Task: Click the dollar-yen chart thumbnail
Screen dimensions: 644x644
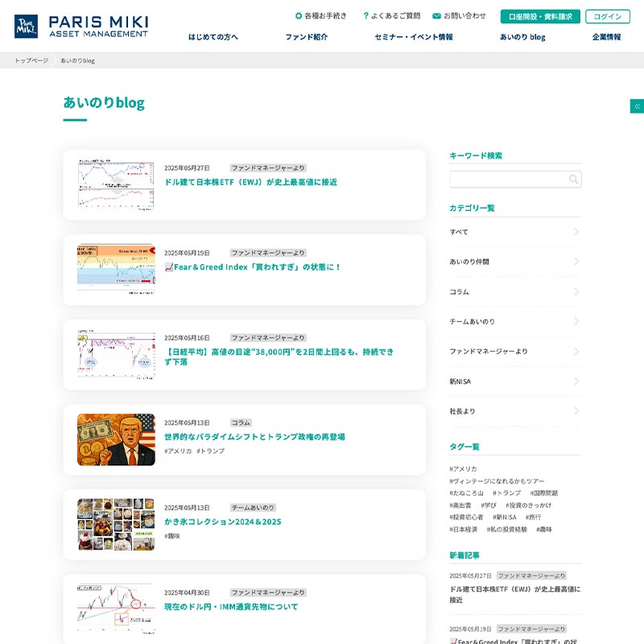Action: tap(116, 609)
